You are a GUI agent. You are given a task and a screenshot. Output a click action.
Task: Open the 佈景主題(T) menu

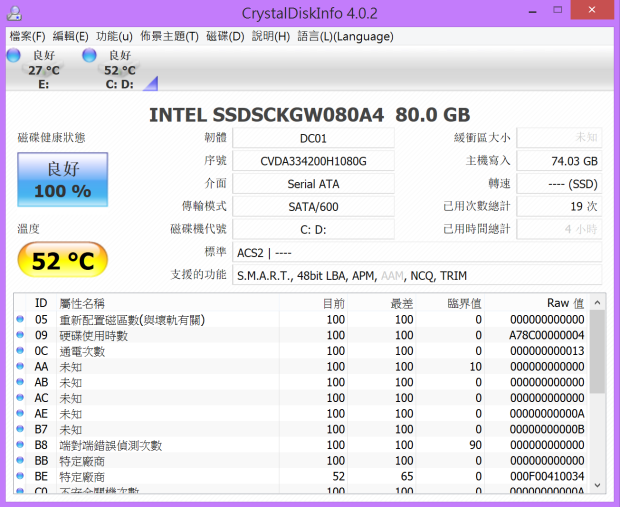pyautogui.click(x=169, y=36)
